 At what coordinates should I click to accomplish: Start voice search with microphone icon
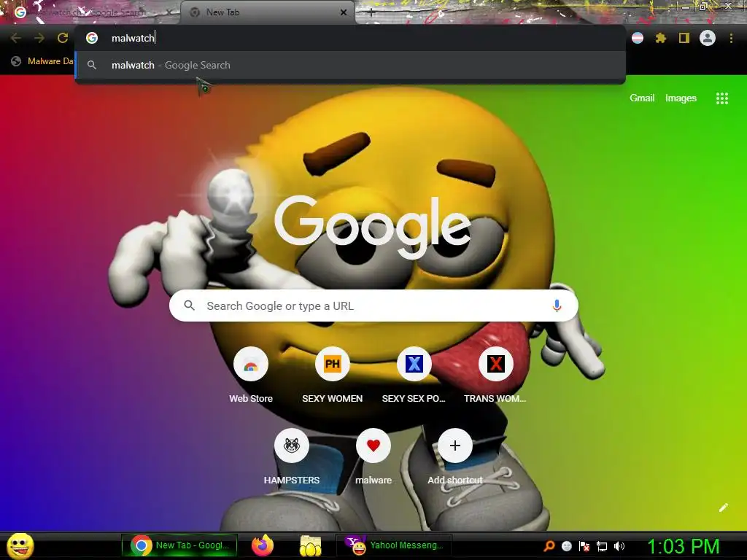pyautogui.click(x=557, y=306)
